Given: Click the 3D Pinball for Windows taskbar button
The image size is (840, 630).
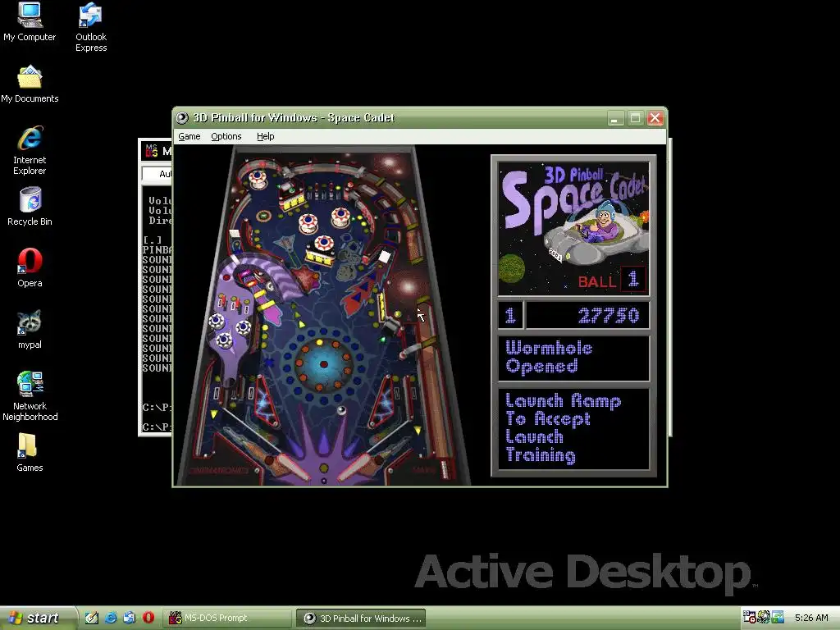Looking at the screenshot, I should point(362,619).
